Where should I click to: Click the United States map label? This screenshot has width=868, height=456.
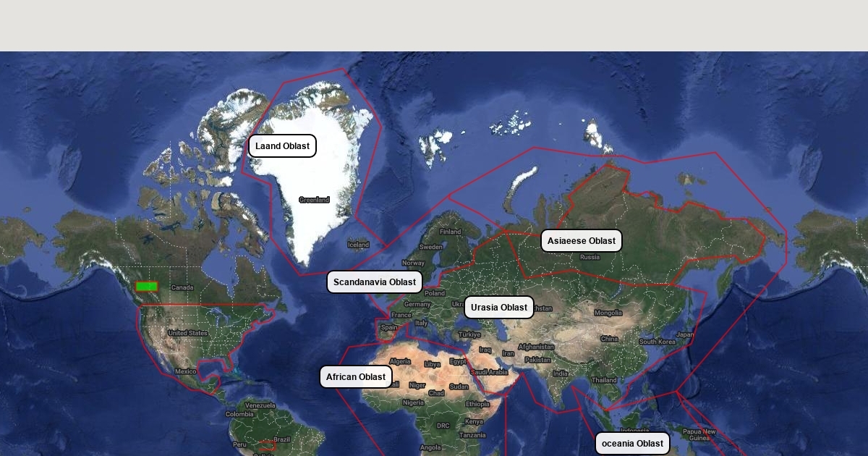point(187,333)
